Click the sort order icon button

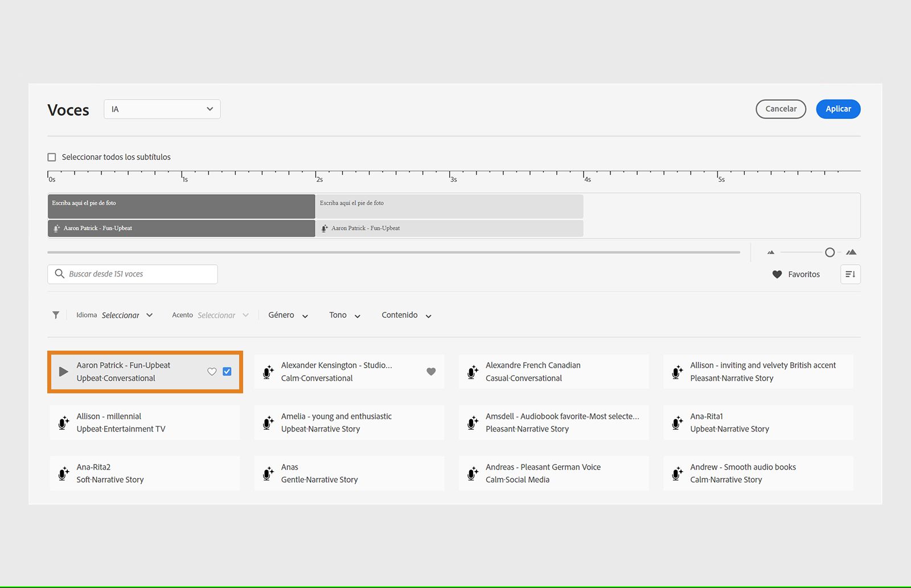coord(850,274)
